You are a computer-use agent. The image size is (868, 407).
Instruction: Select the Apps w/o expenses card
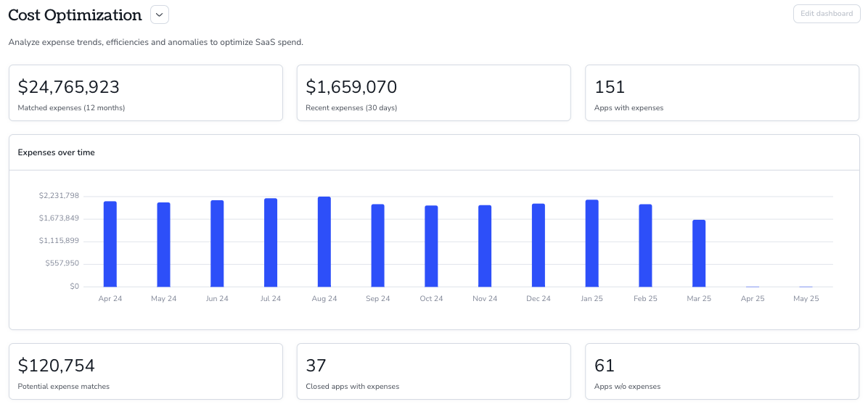click(x=722, y=371)
